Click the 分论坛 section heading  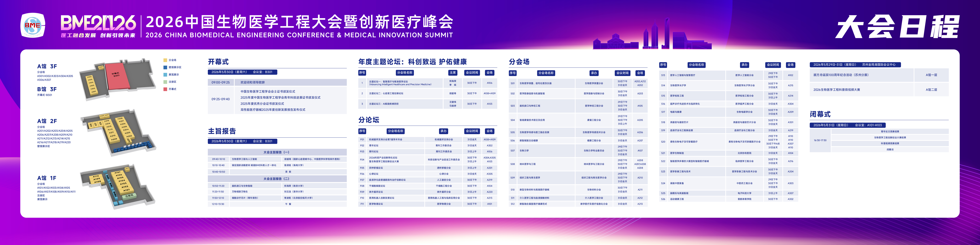pos(369,120)
